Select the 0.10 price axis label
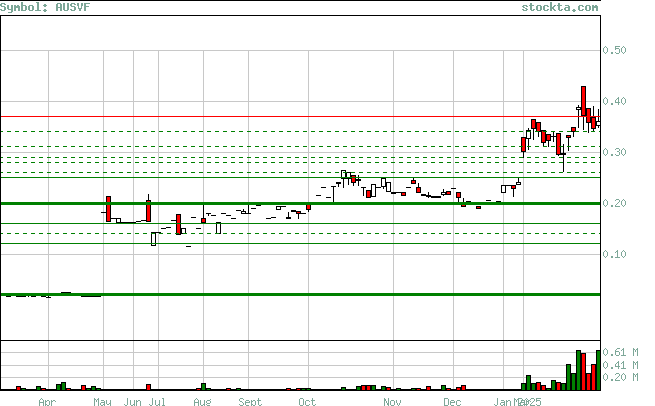This screenshot has width=655, height=406. 614,254
